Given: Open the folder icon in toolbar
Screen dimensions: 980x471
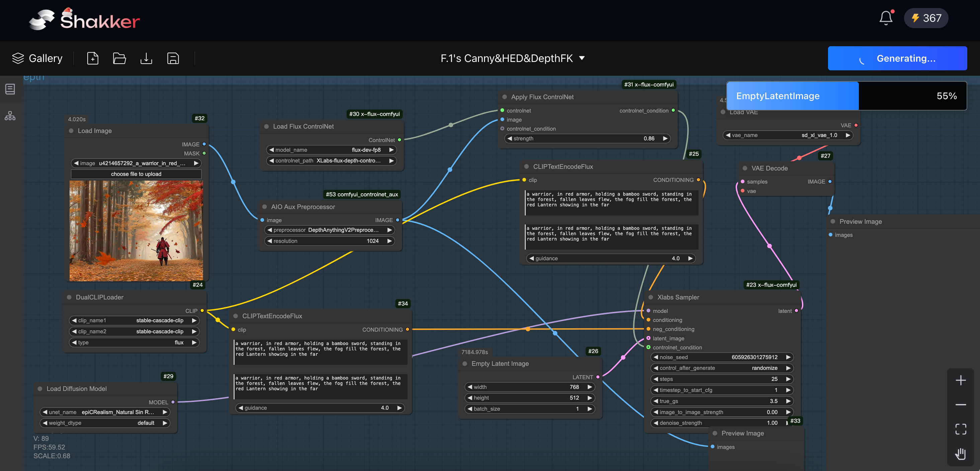Looking at the screenshot, I should [119, 58].
